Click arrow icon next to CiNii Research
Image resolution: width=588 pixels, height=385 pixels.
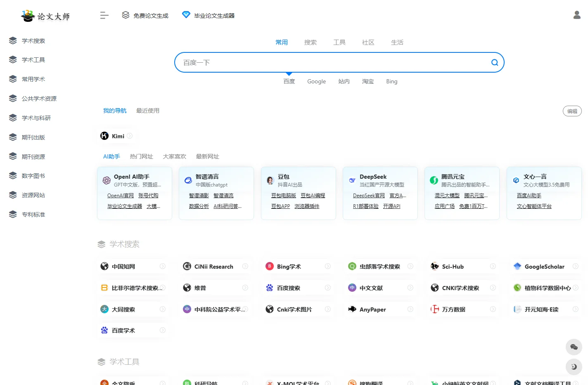point(245,266)
